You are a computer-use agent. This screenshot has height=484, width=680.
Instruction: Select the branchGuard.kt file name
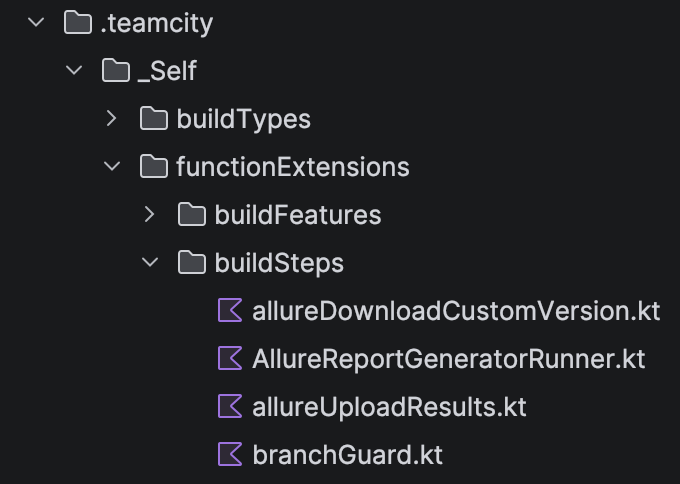(347, 455)
